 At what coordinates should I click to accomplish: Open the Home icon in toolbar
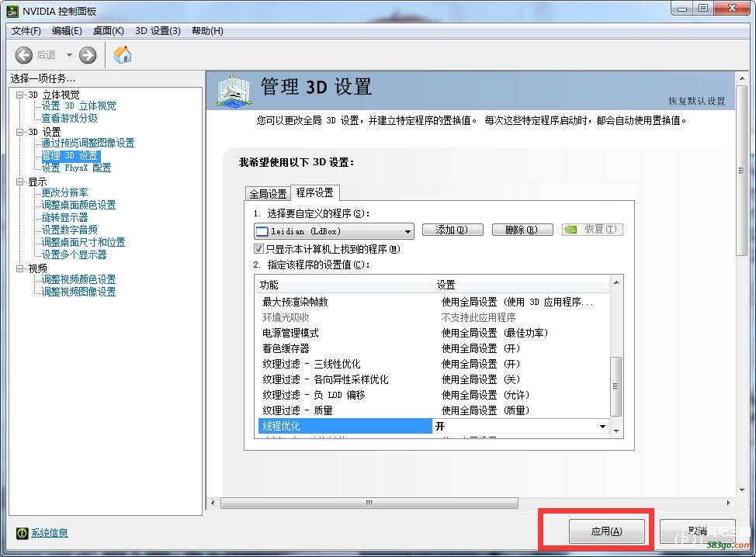pyautogui.click(x=123, y=54)
